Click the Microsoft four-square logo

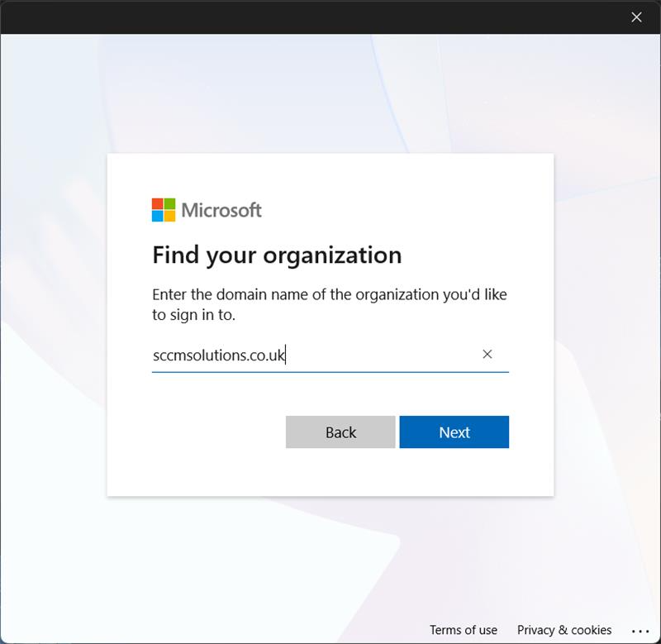[164, 210]
